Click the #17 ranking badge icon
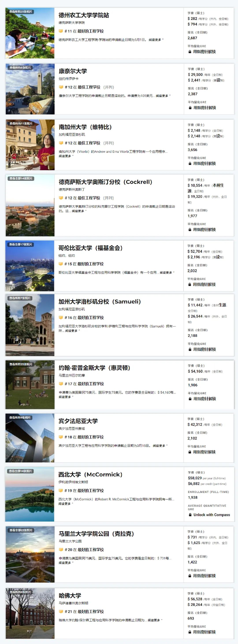The height and width of the screenshot is (644, 238). [x=61, y=384]
